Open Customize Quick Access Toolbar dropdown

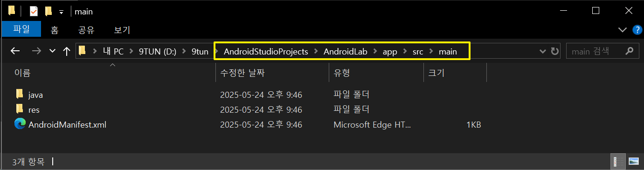pyautogui.click(x=61, y=12)
